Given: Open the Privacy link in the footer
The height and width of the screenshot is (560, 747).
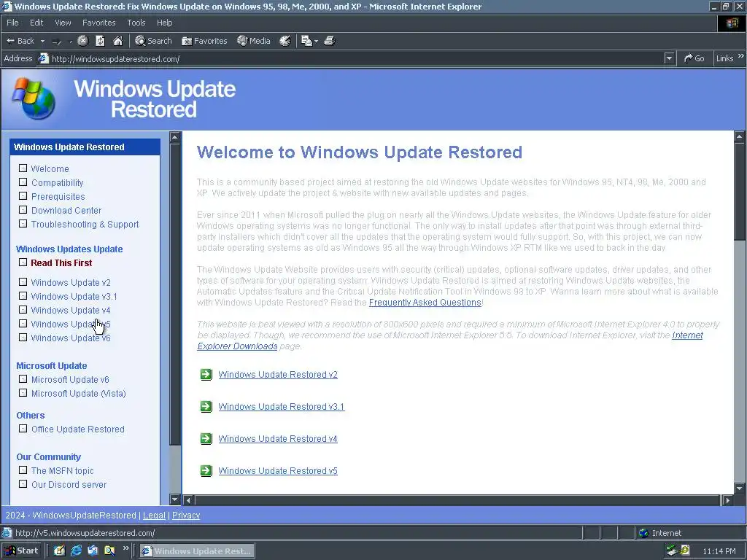Looking at the screenshot, I should [186, 516].
